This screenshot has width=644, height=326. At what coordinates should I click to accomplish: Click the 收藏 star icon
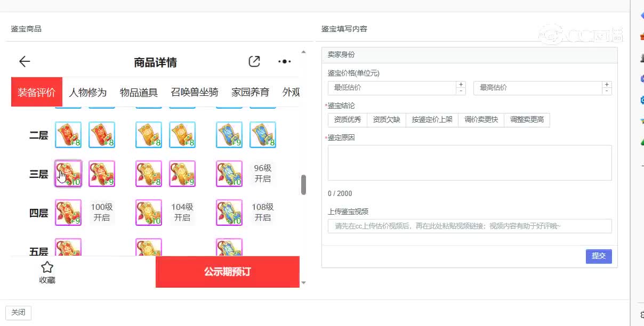tap(47, 267)
